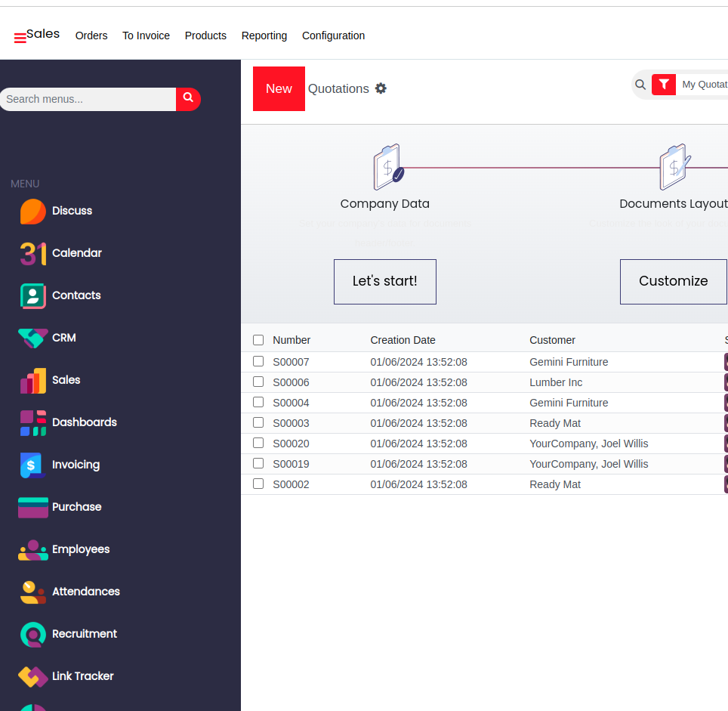Open the Discuss app icon
This screenshot has width=728, height=711.
click(x=33, y=212)
